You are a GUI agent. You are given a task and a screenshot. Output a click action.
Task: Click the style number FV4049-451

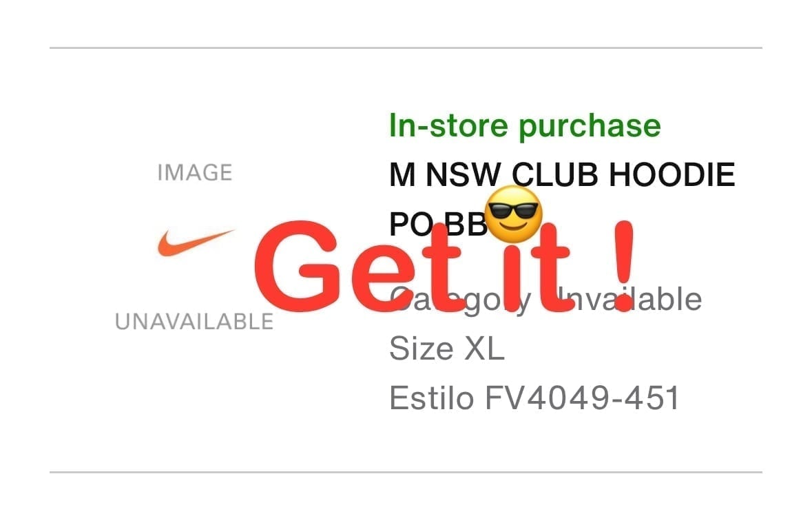(582, 398)
